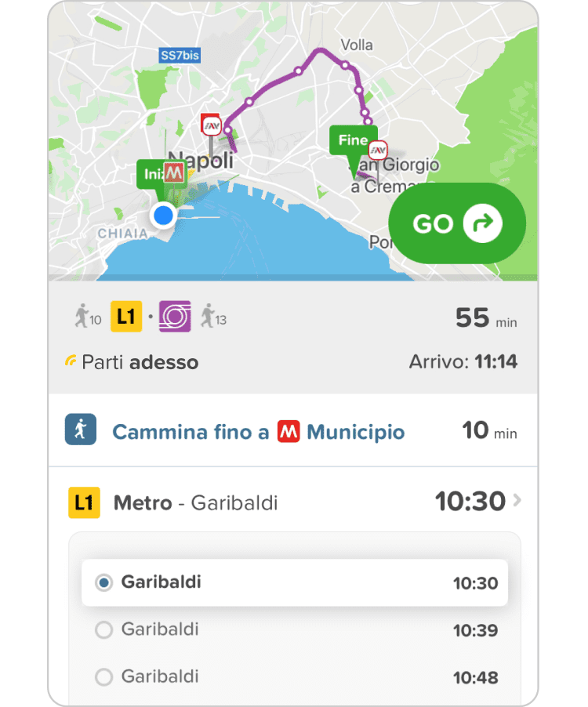Screen dimensions: 588x707
Task: Open the Parti adesso departure time option
Action: pyautogui.click(x=132, y=362)
